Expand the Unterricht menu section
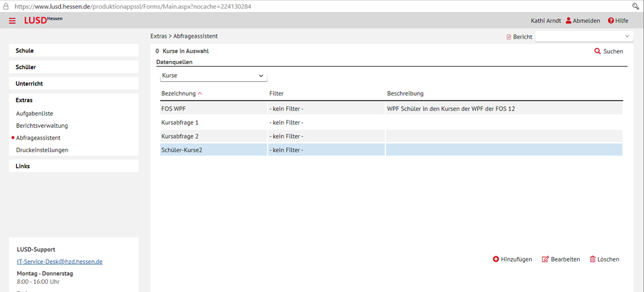Screen dimensions: 644x292 pyautogui.click(x=74, y=84)
